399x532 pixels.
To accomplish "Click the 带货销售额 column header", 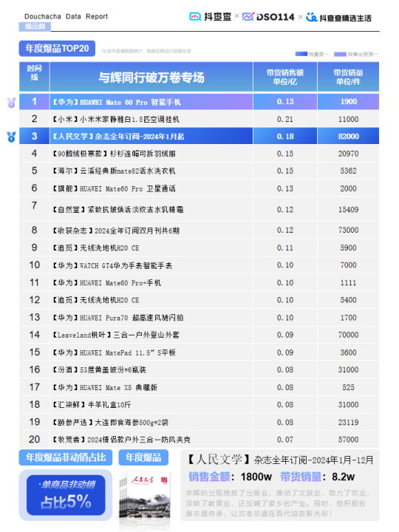I will tap(285, 77).
